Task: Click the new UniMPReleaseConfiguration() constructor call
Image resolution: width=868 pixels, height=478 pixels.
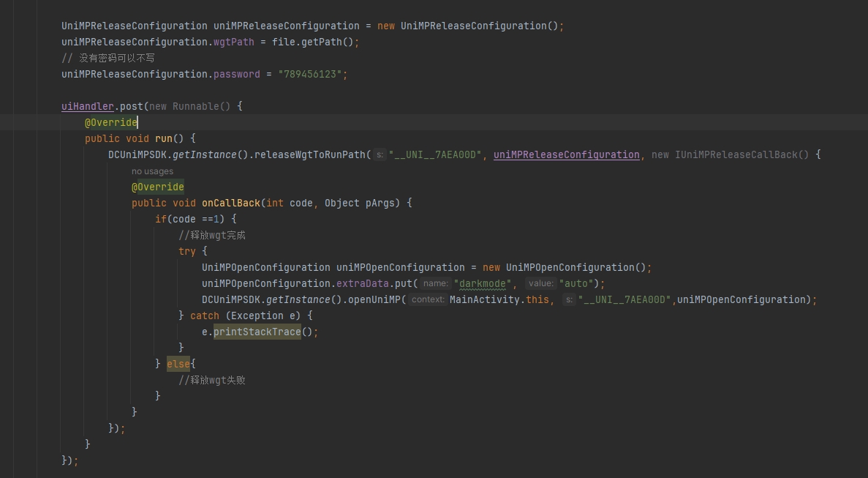Action: coord(468,26)
